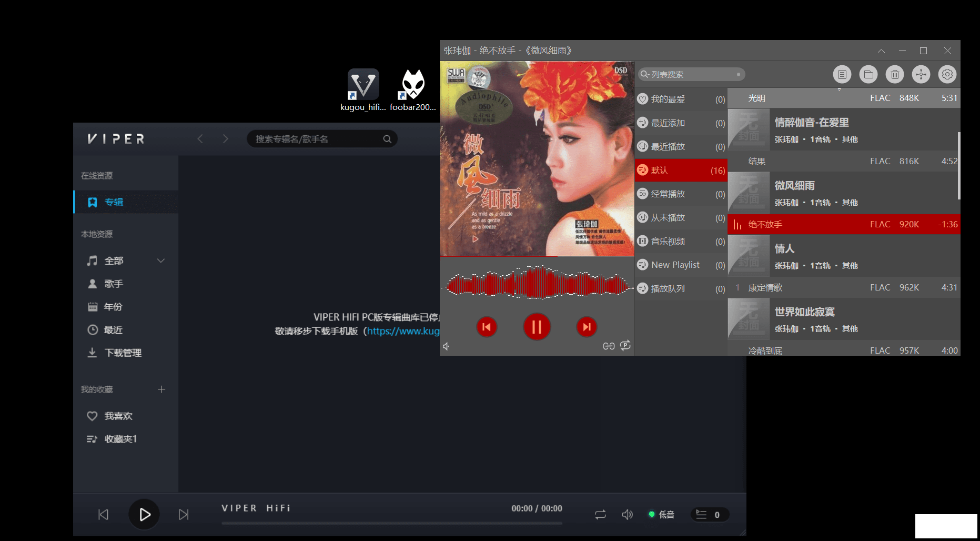Click VIPER next track button
Image resolution: width=980 pixels, height=541 pixels.
pyautogui.click(x=184, y=515)
